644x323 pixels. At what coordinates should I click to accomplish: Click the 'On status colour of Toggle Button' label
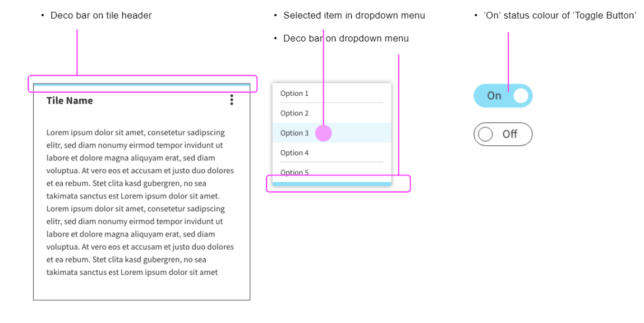(559, 16)
